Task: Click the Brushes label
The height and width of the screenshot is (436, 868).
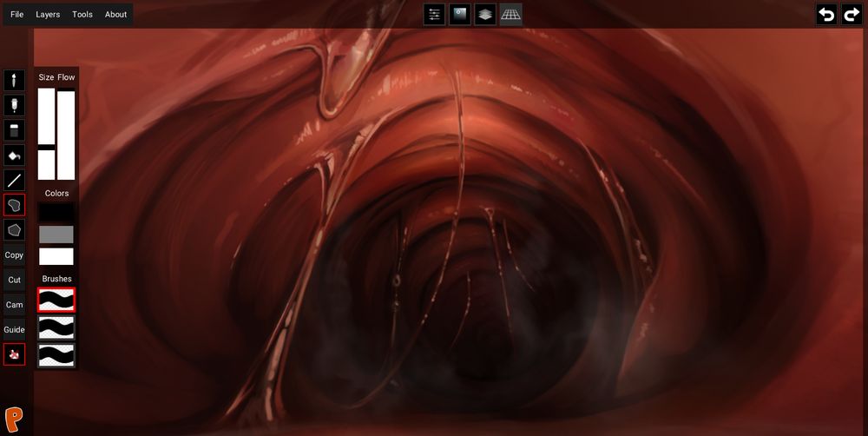Action: (56, 279)
